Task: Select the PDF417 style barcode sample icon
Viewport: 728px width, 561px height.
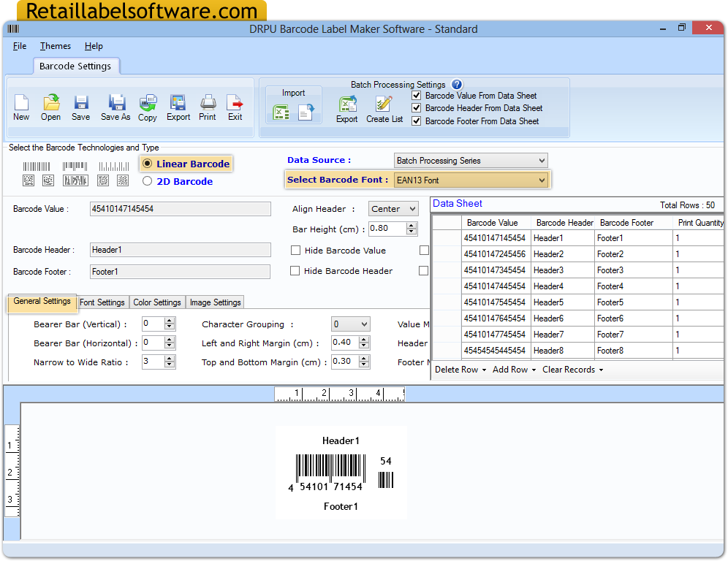Action: tap(75, 180)
